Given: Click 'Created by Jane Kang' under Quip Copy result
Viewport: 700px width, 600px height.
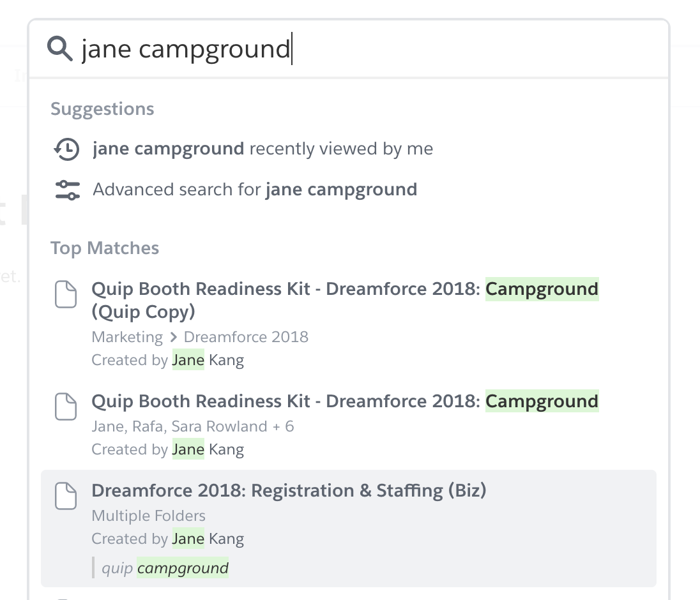Looking at the screenshot, I should coord(167,360).
